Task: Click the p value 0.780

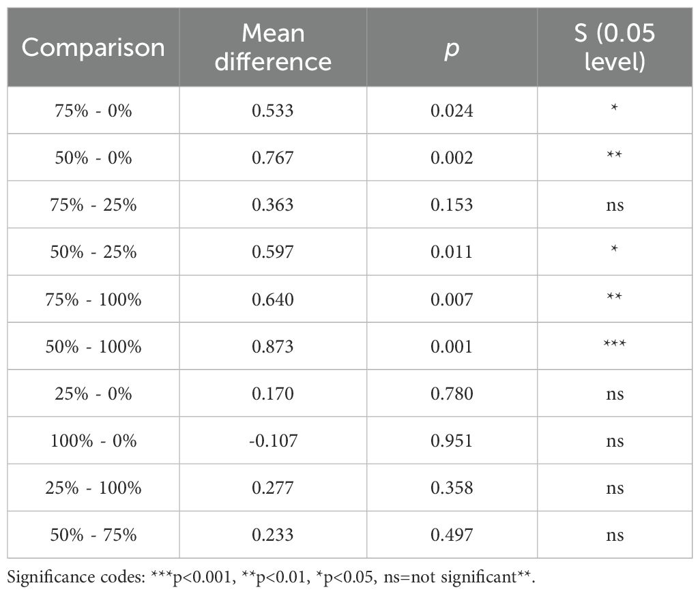Action: click(452, 393)
